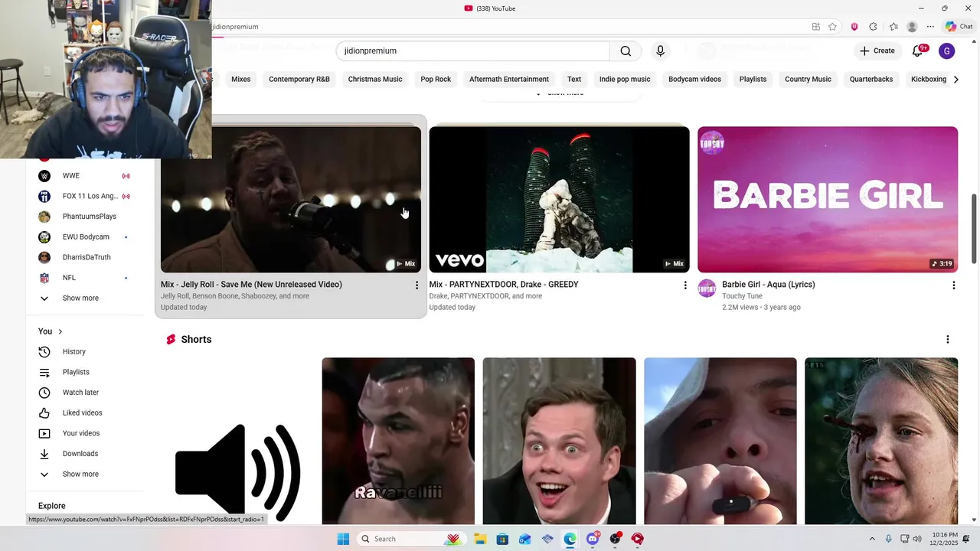Open the account avatar G menu

coord(947,51)
